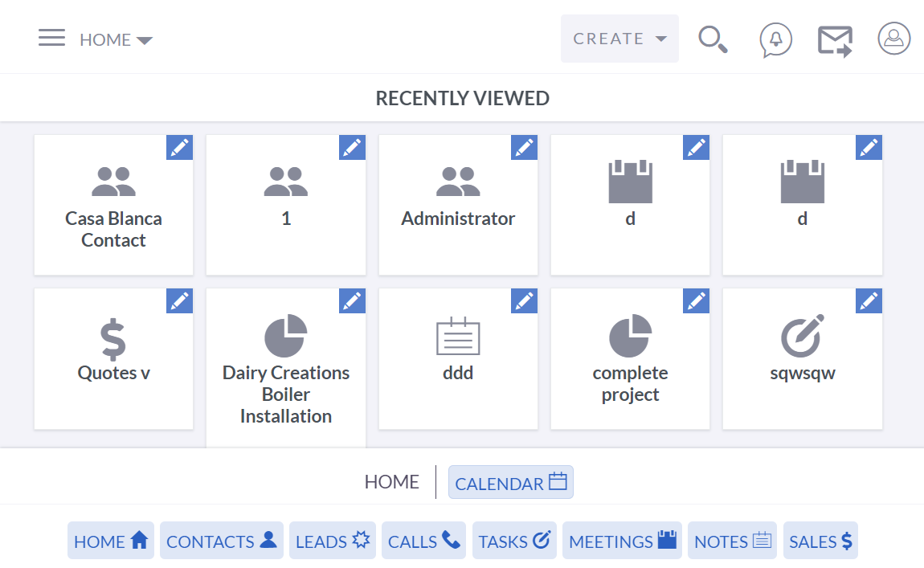The height and width of the screenshot is (568, 924).
Task: Switch to the CALENDAR tab
Action: 510,483
